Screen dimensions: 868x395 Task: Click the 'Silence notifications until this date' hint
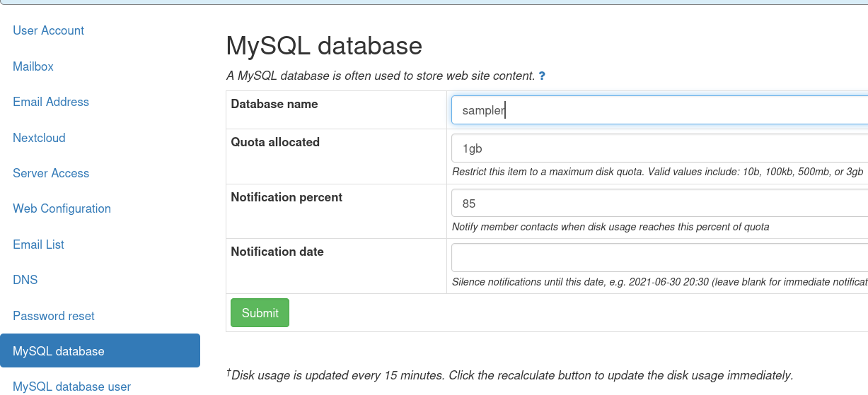[660, 282]
